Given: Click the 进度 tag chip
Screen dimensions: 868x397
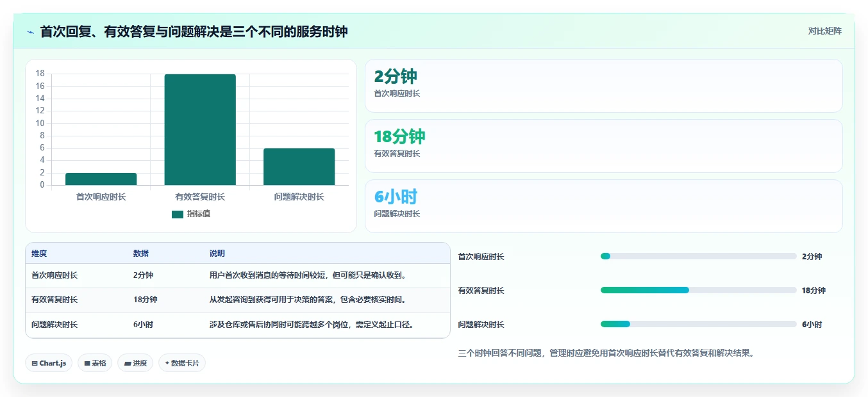Looking at the screenshot, I should (x=135, y=363).
